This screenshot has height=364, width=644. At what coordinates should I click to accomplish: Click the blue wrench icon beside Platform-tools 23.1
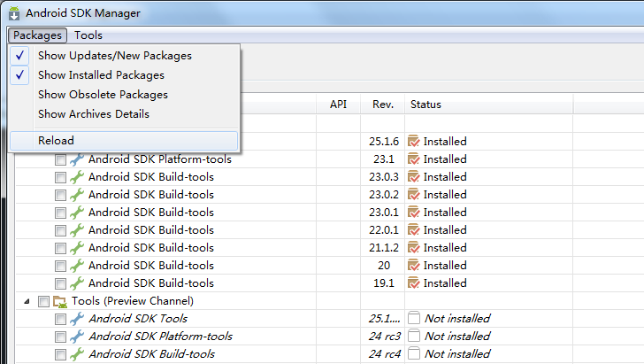[x=77, y=159]
